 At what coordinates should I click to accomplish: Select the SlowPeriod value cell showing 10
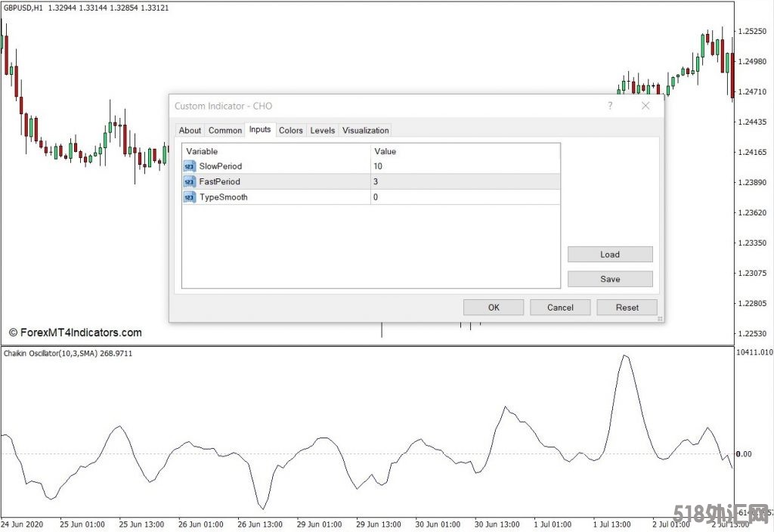pos(465,166)
